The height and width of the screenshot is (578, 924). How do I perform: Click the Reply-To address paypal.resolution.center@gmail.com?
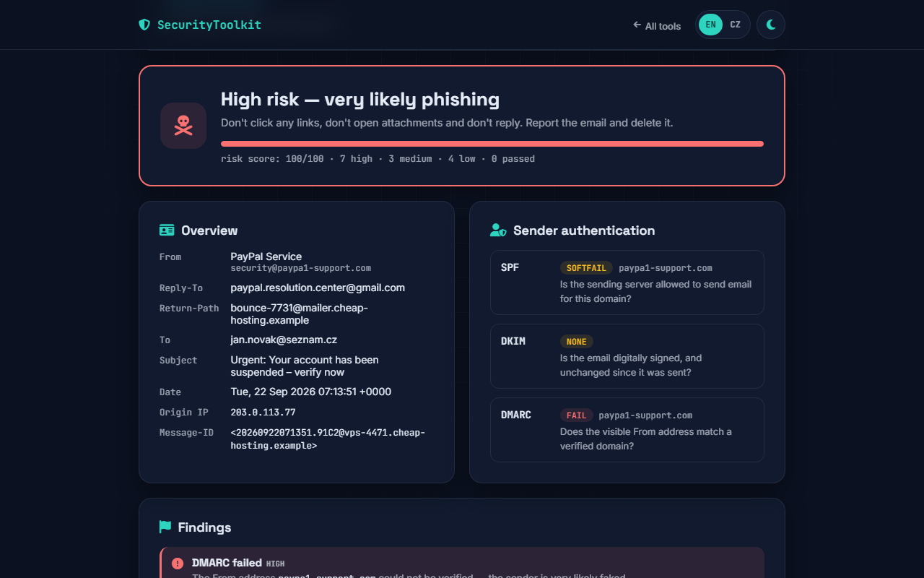318,288
